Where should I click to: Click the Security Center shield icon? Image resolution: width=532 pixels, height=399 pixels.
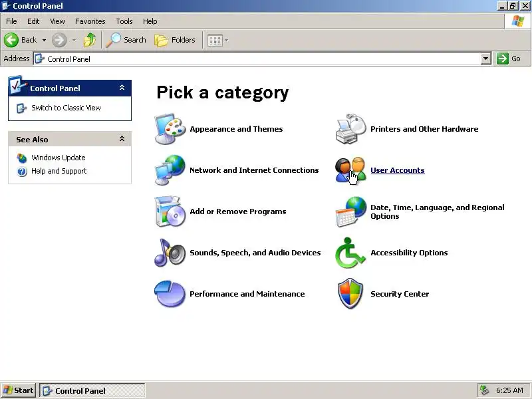(351, 294)
